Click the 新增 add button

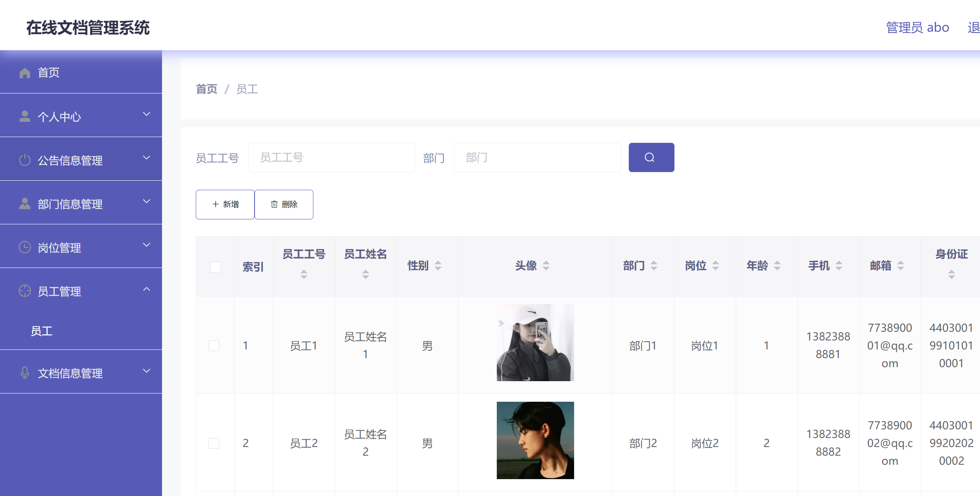coord(225,205)
